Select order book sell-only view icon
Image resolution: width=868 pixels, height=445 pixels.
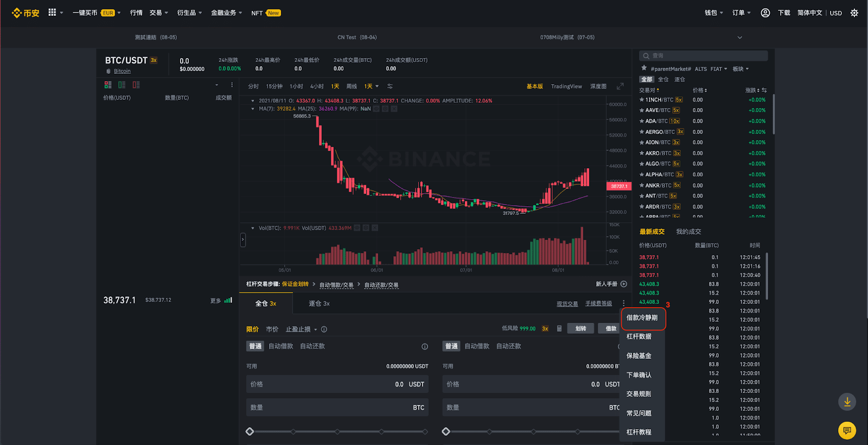[136, 85]
